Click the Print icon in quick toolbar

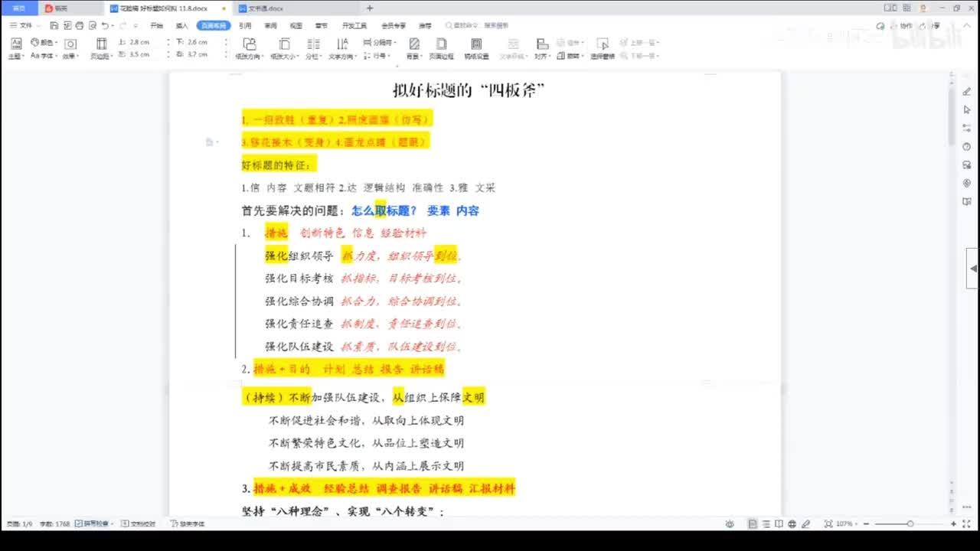tap(80, 25)
